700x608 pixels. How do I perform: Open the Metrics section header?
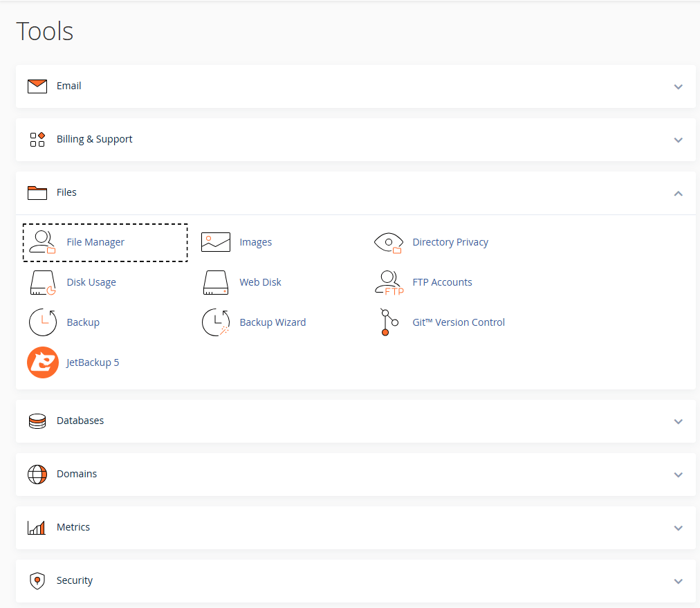click(356, 528)
